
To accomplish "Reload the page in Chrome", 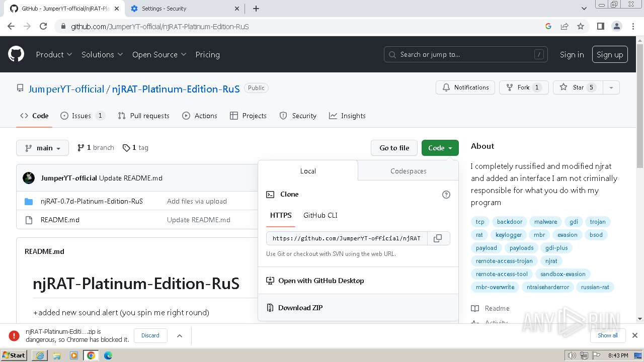I will pyautogui.click(x=43, y=26).
